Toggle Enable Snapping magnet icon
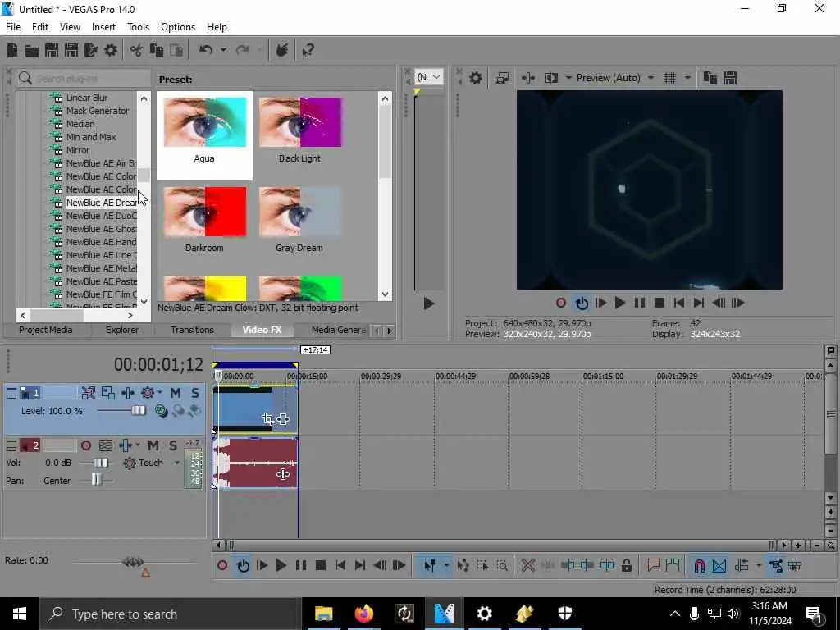This screenshot has width=840, height=630. pyautogui.click(x=699, y=565)
